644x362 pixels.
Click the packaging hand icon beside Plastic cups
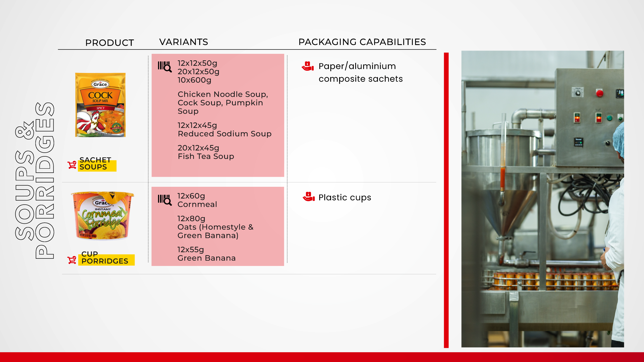click(x=309, y=197)
